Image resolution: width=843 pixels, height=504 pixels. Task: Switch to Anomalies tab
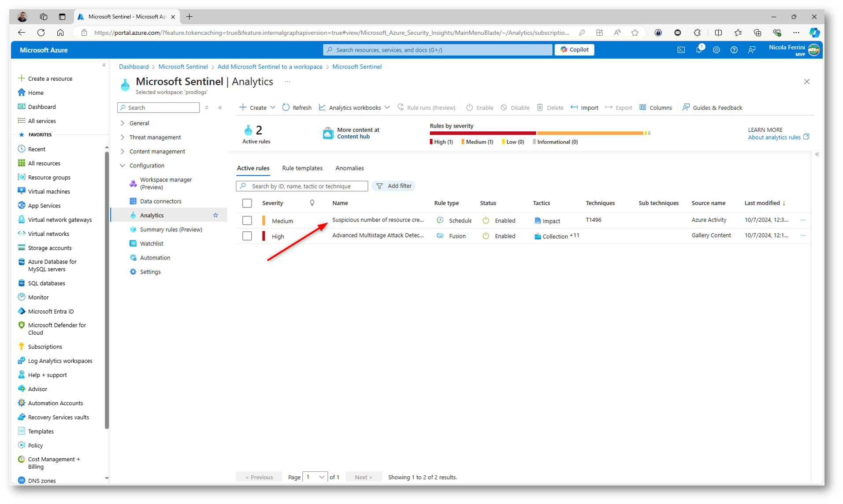(x=349, y=168)
